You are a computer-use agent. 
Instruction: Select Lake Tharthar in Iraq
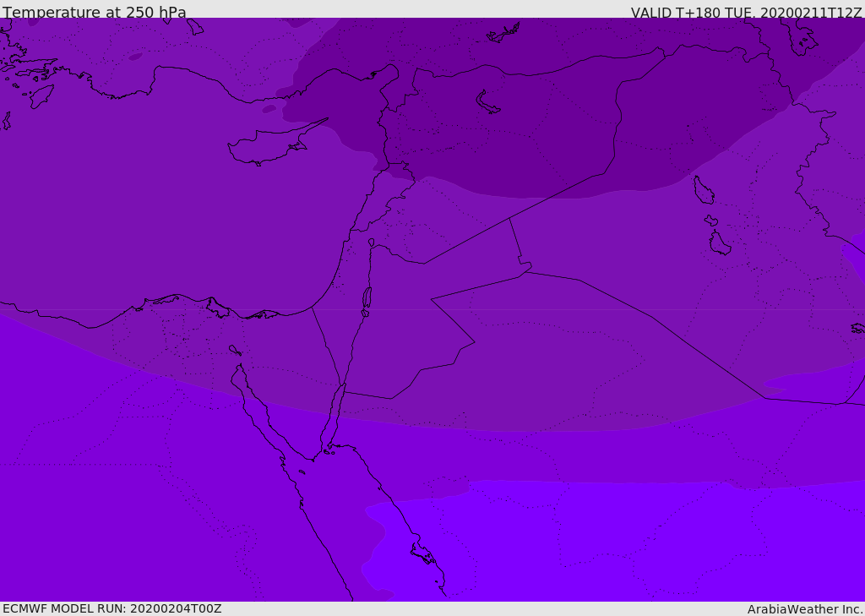pyautogui.click(x=703, y=190)
